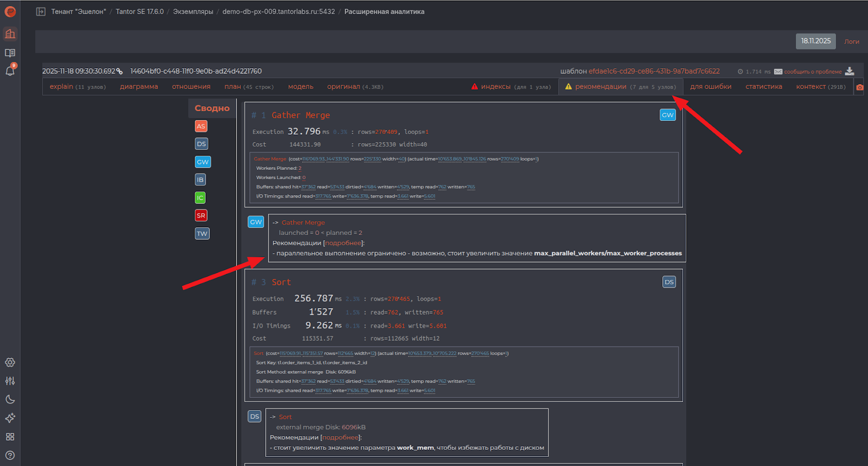Switch to the explain tab
868x466 pixels.
[x=78, y=87]
